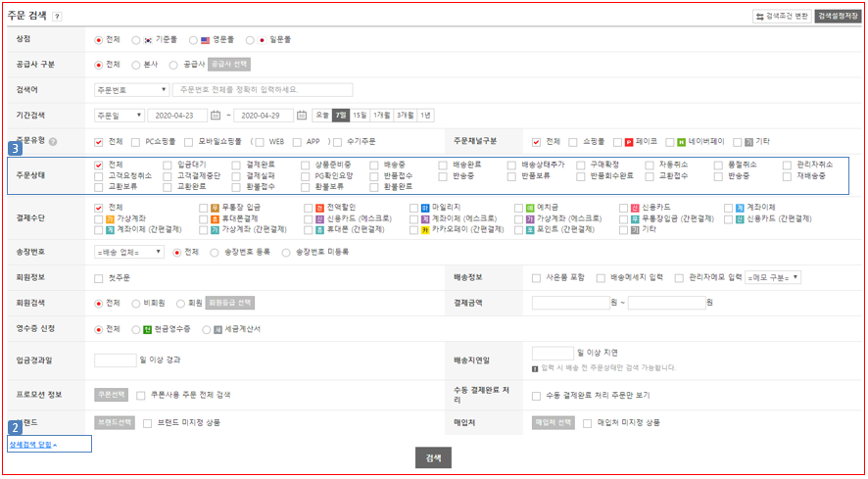The width and height of the screenshot is (868, 479).
Task: Select the 영문몰 store radio button
Action: pyautogui.click(x=192, y=39)
